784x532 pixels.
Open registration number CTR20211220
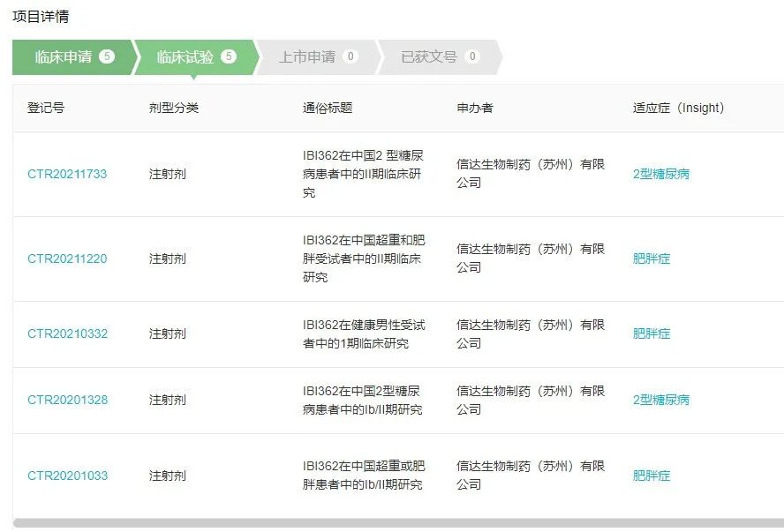click(x=67, y=259)
